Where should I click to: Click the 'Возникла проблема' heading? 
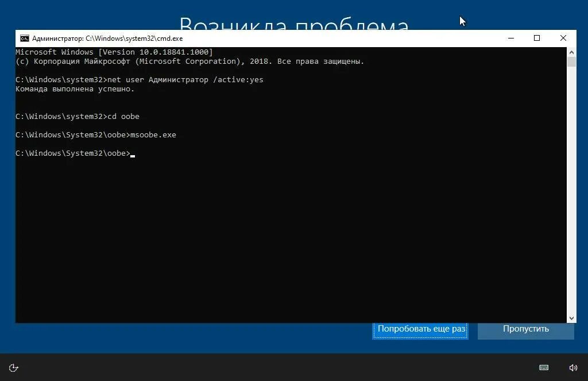[294, 23]
